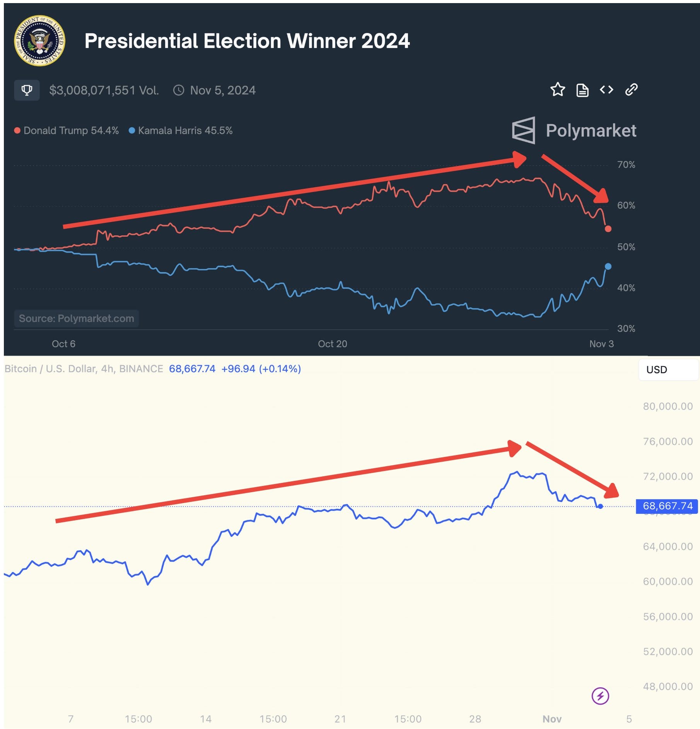Viewport: 700px width, 729px height.
Task: Copy the market link via chain icon
Action: tap(631, 90)
